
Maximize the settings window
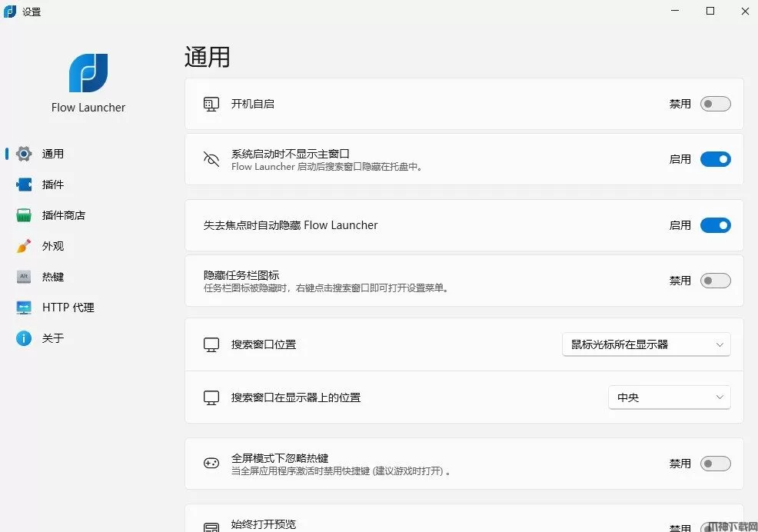710,11
